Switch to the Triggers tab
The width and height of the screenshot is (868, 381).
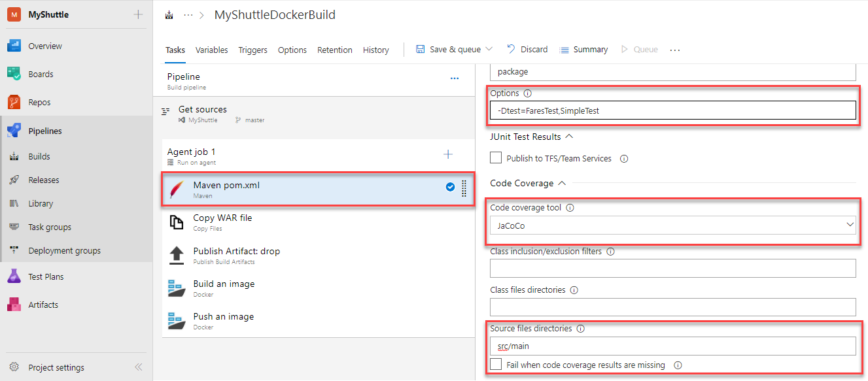point(253,50)
